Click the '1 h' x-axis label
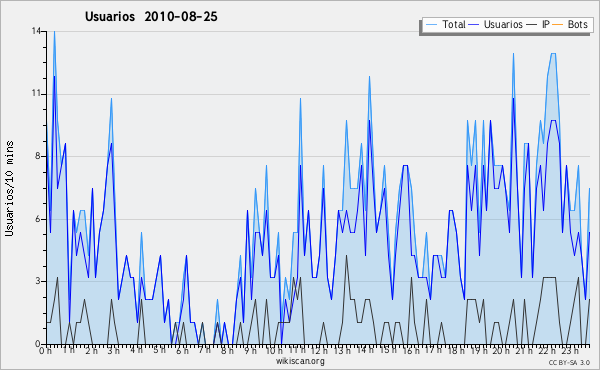 click(69, 350)
